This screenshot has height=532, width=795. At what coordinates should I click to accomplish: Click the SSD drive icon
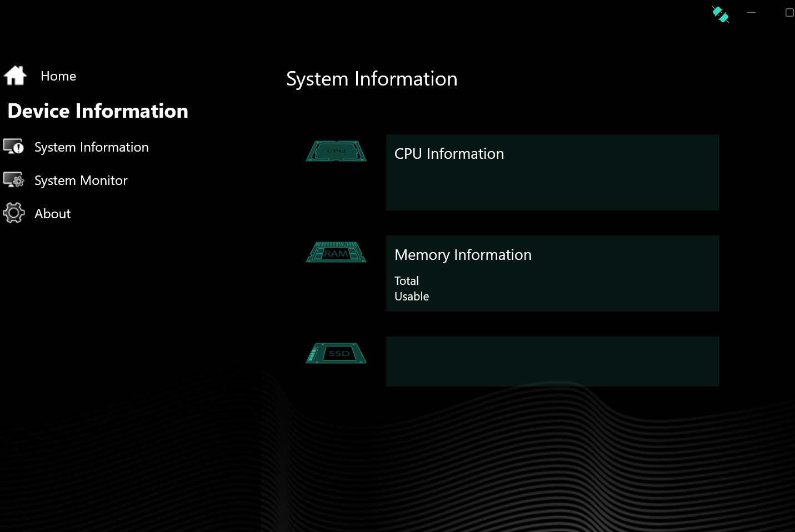point(336,353)
